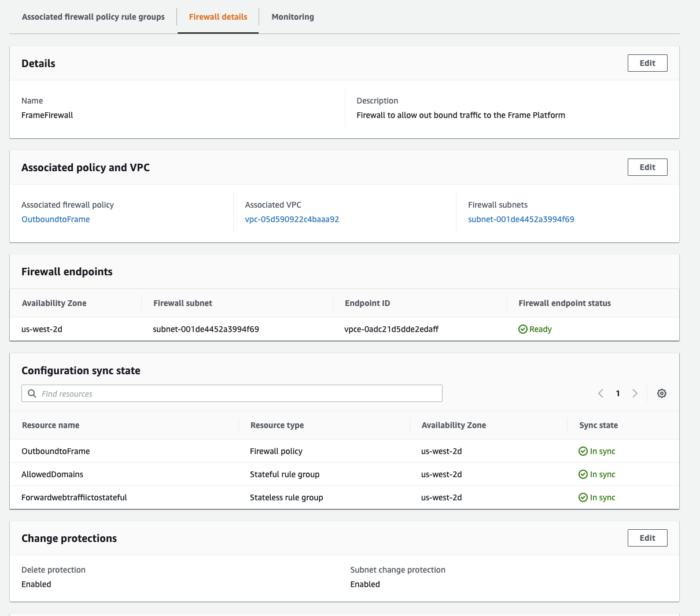
Task: Edit the Change protections settings
Action: click(x=647, y=538)
